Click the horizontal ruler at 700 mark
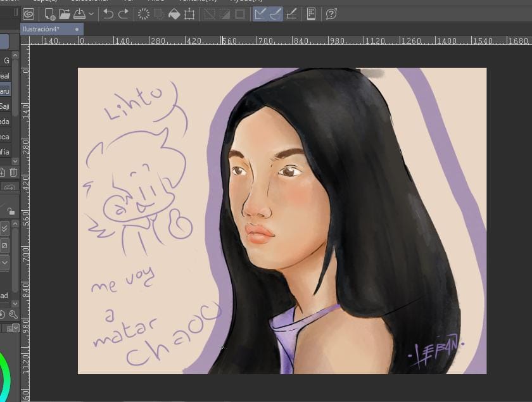 click(x=265, y=41)
